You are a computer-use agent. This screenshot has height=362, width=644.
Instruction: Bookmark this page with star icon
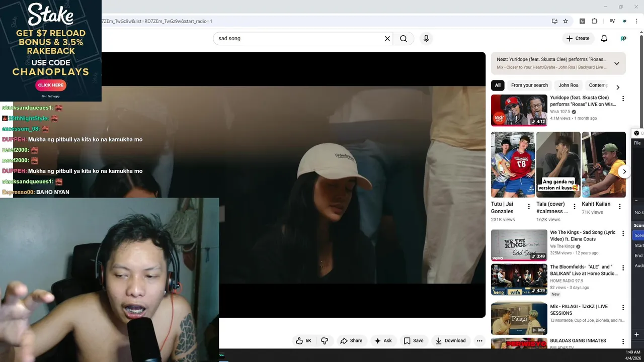(x=566, y=21)
